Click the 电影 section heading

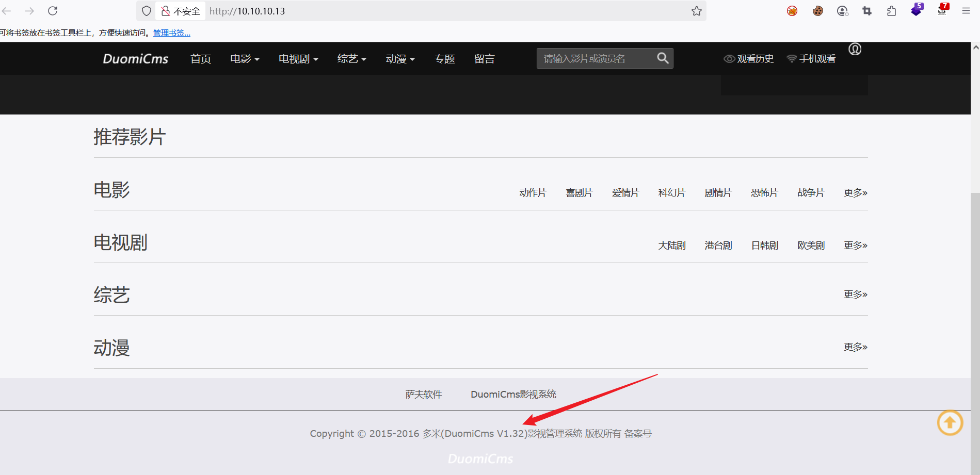pyautogui.click(x=111, y=190)
